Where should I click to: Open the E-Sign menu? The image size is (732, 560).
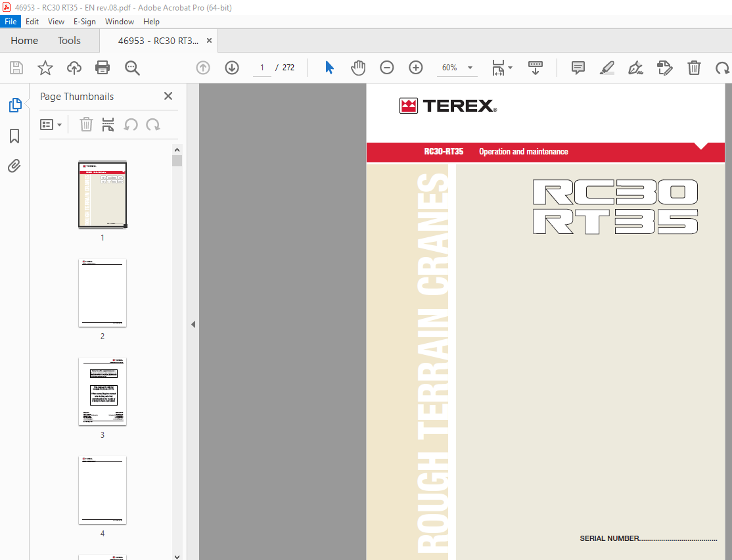[x=85, y=22]
